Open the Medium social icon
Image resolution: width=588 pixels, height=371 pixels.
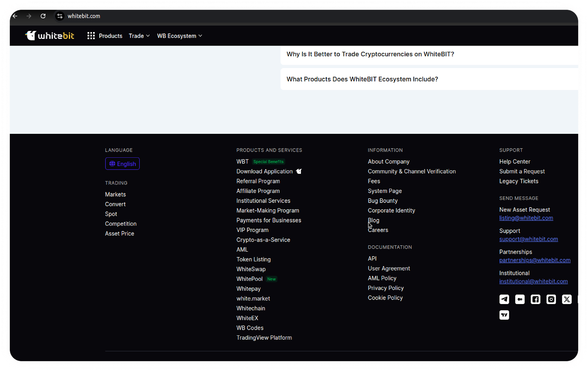pos(520,299)
